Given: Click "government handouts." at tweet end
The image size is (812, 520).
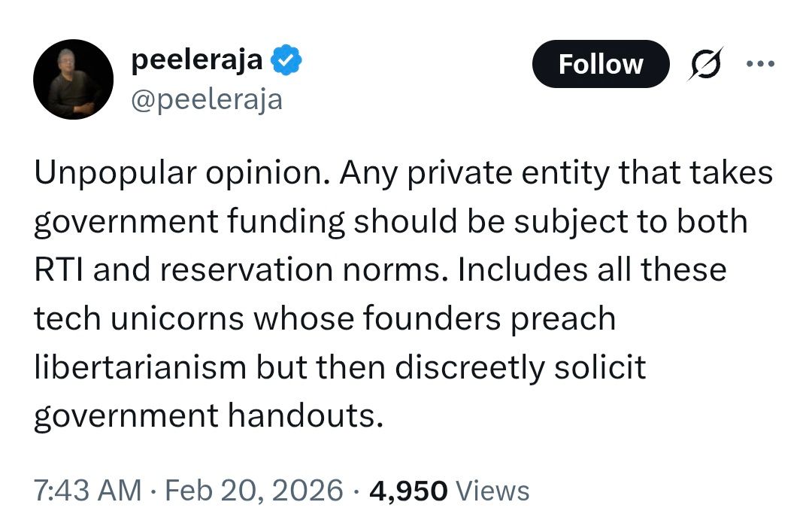Looking at the screenshot, I should pyautogui.click(x=208, y=415).
